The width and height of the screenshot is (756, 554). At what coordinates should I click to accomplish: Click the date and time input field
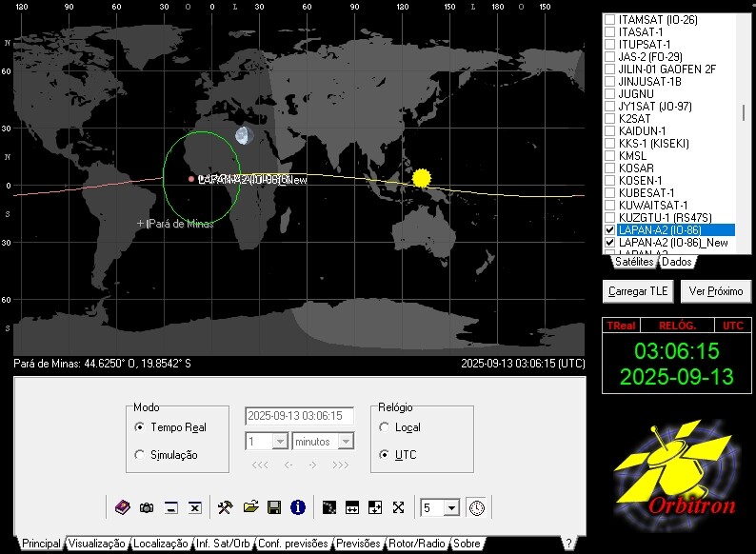[x=299, y=416]
